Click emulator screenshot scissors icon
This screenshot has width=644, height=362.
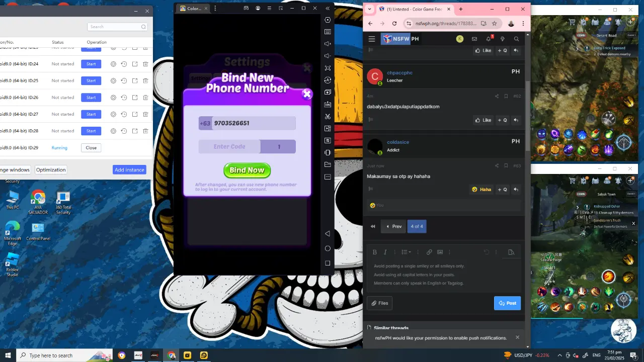(x=328, y=116)
